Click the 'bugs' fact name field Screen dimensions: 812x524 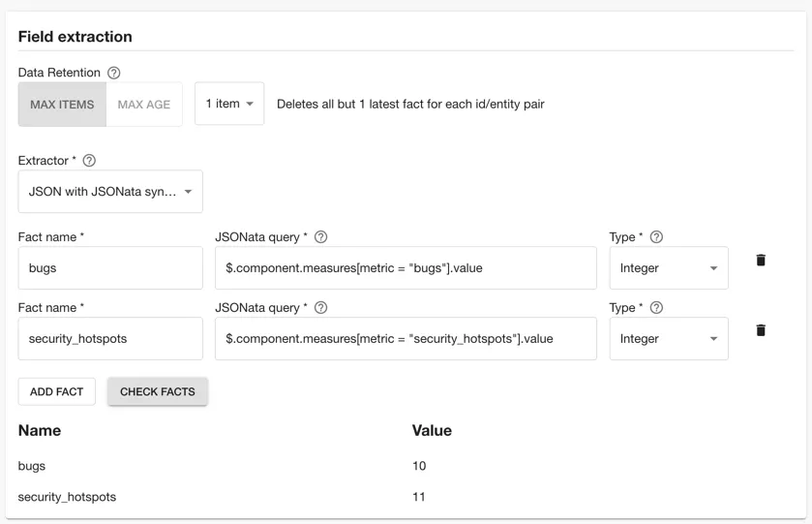[110, 268]
